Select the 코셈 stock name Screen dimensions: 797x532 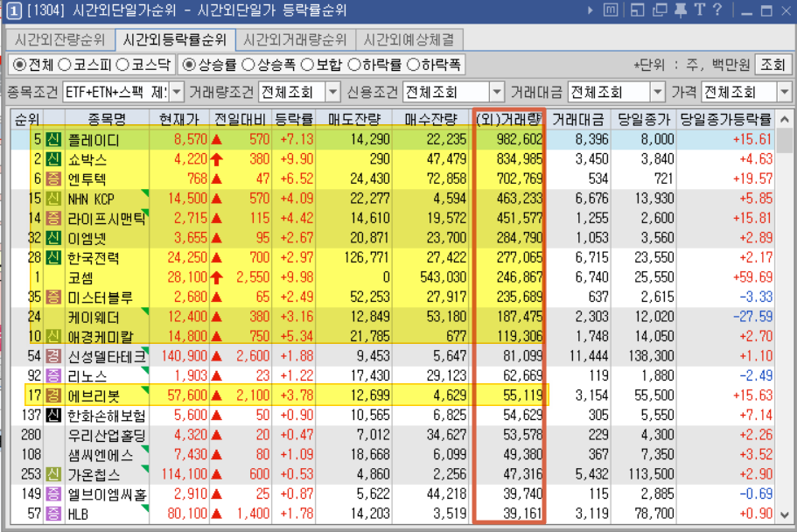tap(80, 277)
